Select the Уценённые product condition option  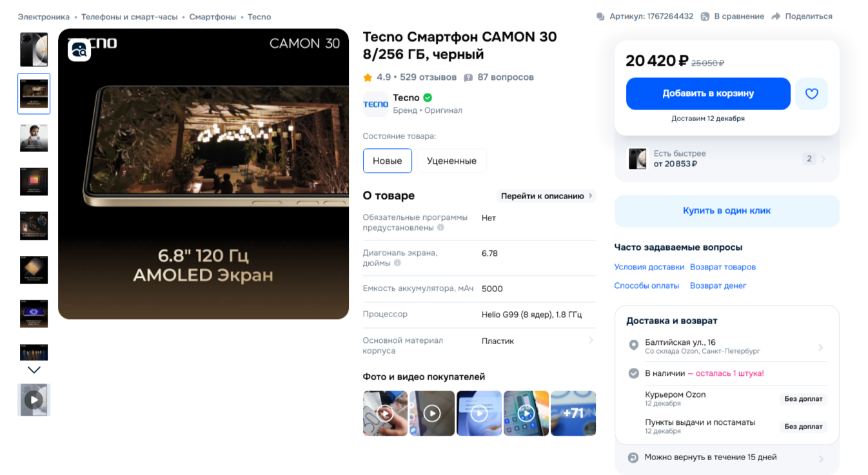point(451,160)
